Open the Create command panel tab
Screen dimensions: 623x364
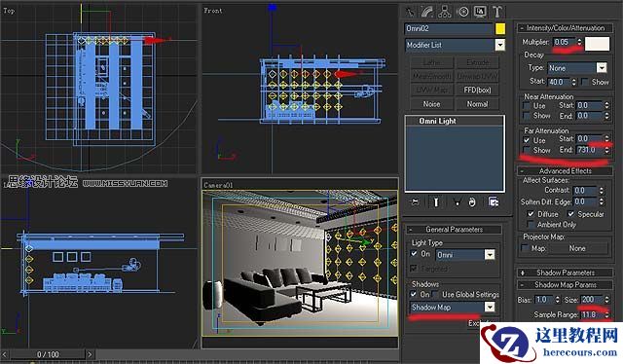(x=410, y=12)
